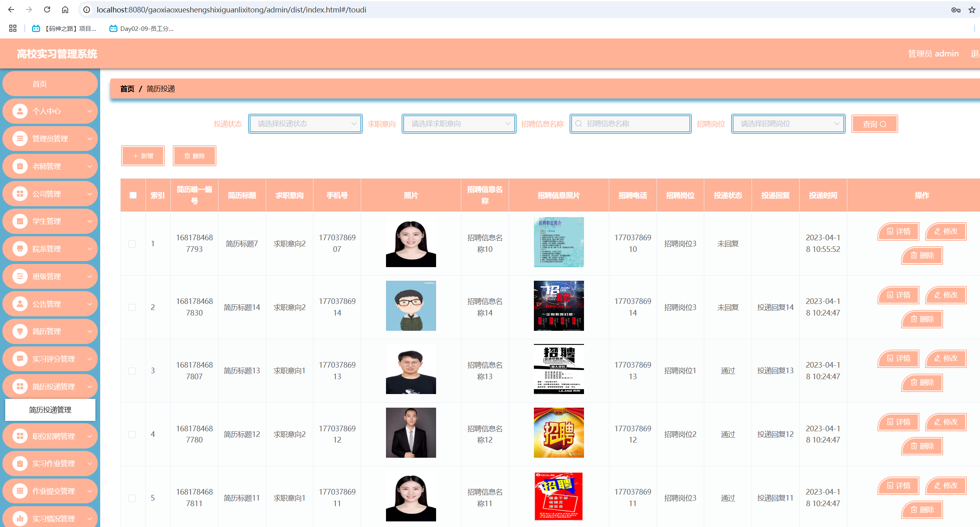Open the Day02-09-员工分 bookmark
The image size is (980, 527).
(141, 28)
